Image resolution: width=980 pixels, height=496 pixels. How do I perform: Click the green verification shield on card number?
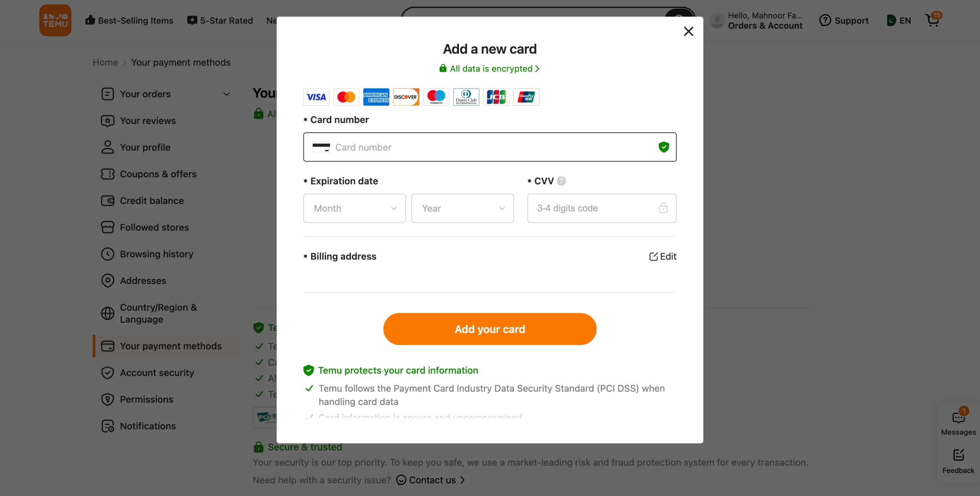(x=663, y=147)
